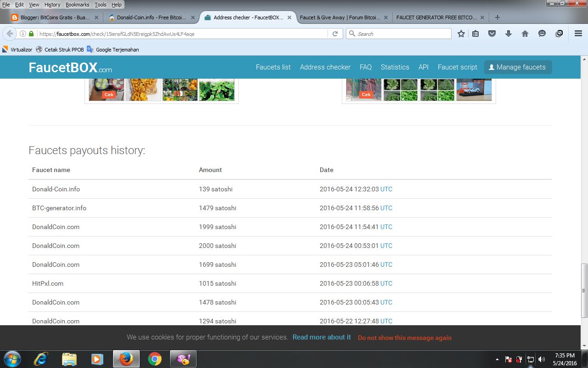Click Do not show this message again
The width and height of the screenshot is (588, 368).
[405, 338]
